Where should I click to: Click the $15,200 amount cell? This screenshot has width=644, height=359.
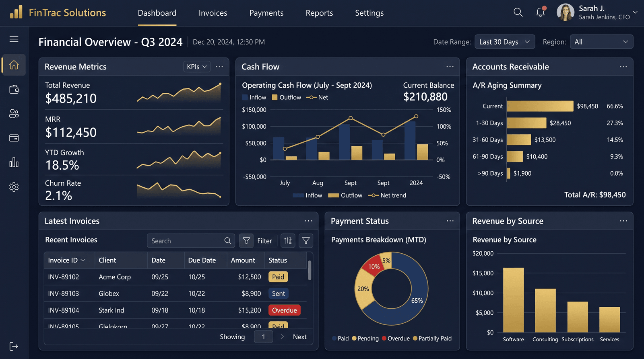tap(250, 310)
